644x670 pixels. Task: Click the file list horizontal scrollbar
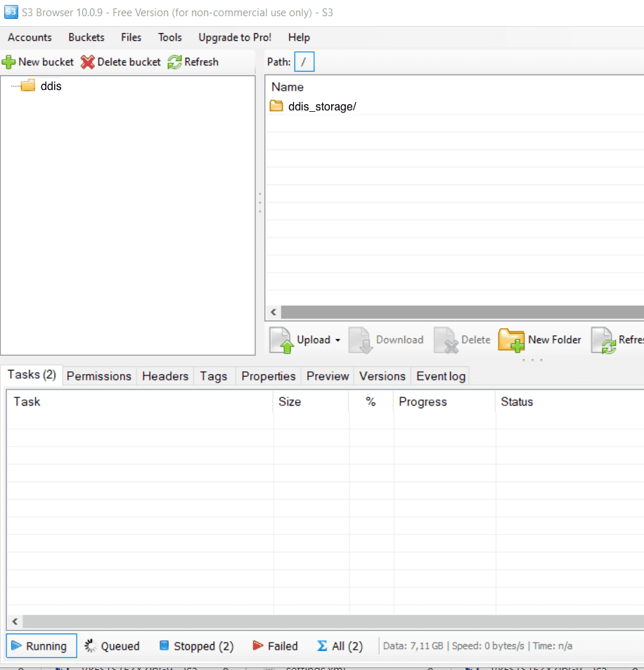click(x=457, y=312)
